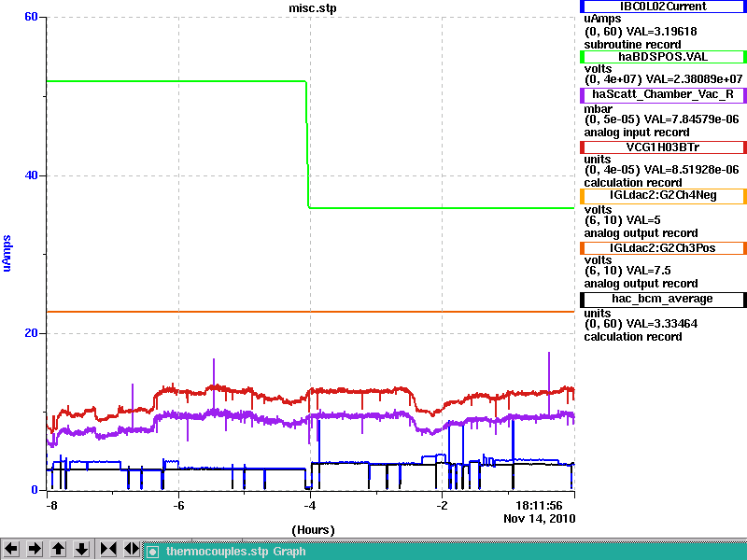This screenshot has height=560, width=747.
Task: Click the zoom-out time axis button
Action: (132, 549)
